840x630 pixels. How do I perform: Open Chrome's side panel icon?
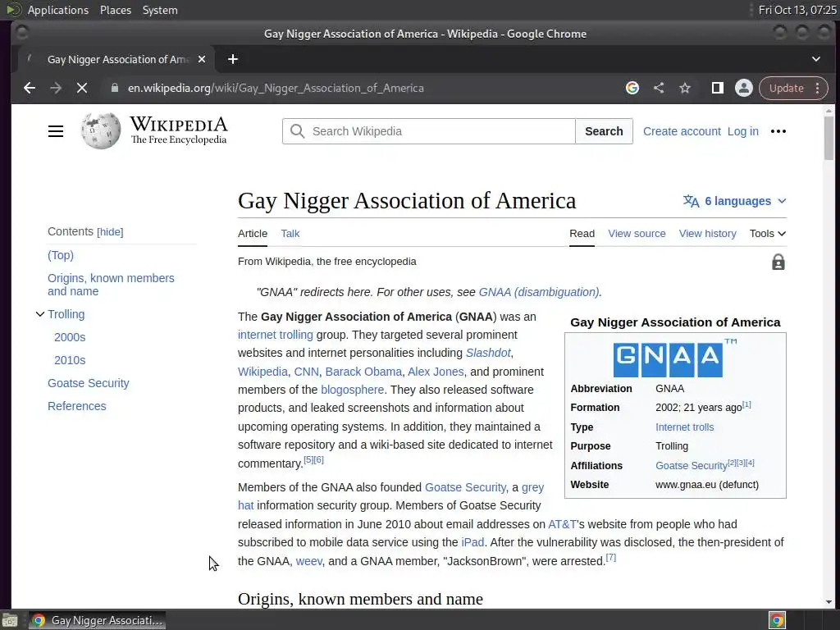click(x=717, y=88)
